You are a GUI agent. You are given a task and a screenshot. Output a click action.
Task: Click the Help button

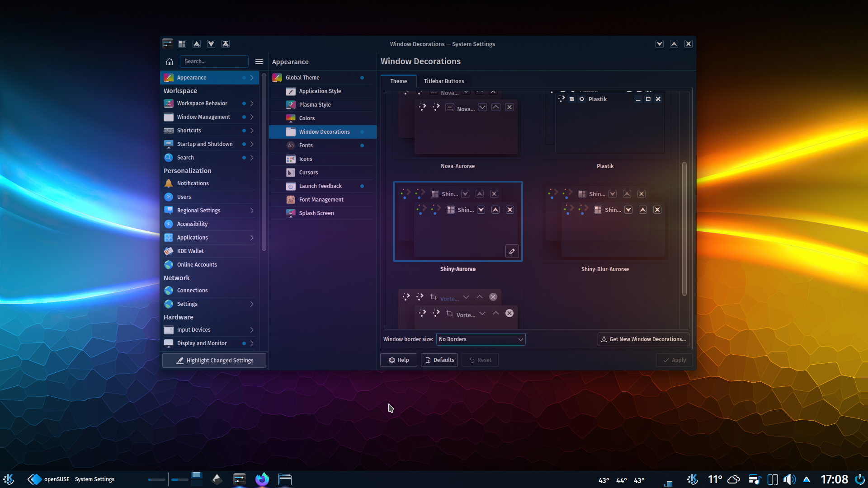pyautogui.click(x=399, y=360)
